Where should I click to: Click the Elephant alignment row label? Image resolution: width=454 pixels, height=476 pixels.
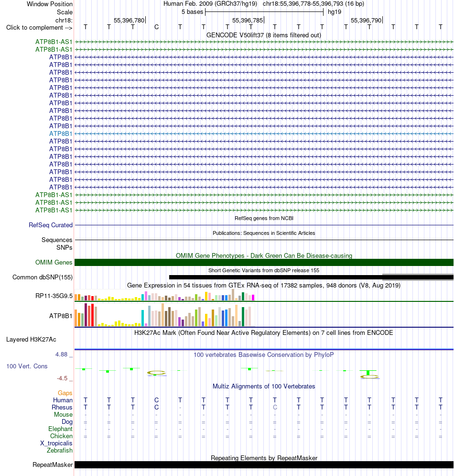pos(60,429)
